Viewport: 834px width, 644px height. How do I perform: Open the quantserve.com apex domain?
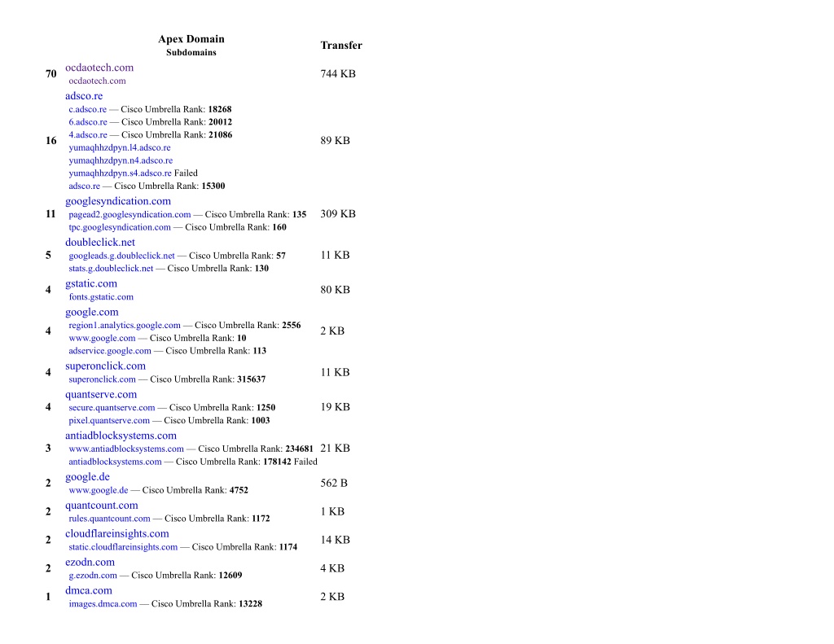101,394
